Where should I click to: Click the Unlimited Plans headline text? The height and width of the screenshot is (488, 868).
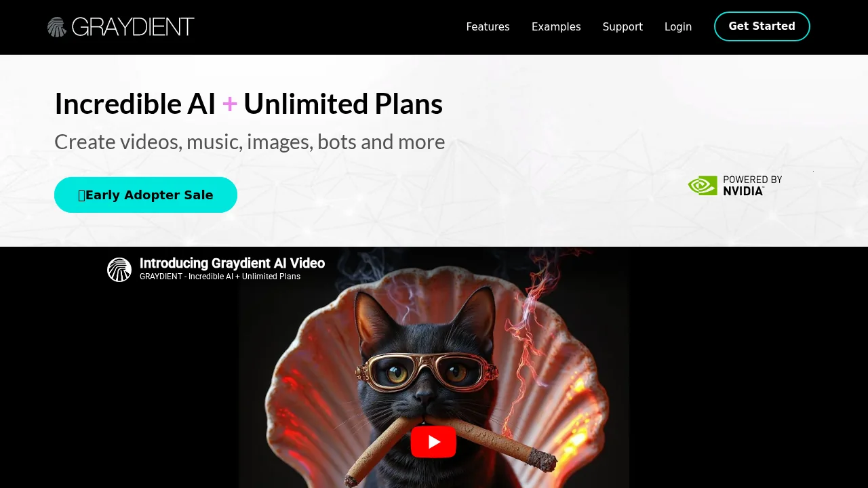click(343, 104)
